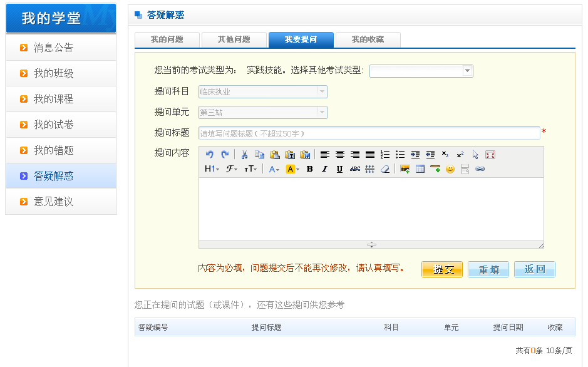The image size is (588, 367).
Task: Insert an image into content
Action: click(x=405, y=169)
